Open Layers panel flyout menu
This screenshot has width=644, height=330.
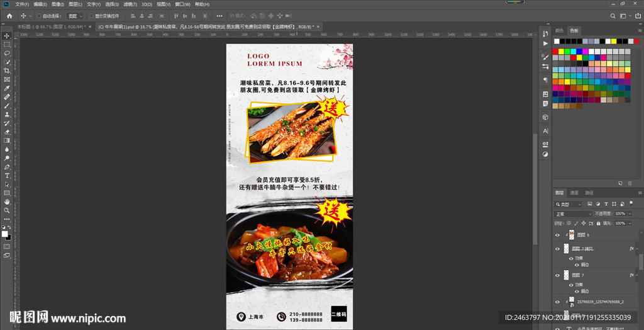pos(639,193)
